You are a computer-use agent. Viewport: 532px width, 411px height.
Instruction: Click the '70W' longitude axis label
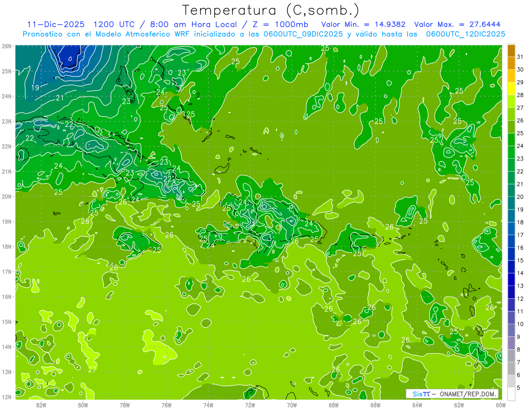click(292, 405)
